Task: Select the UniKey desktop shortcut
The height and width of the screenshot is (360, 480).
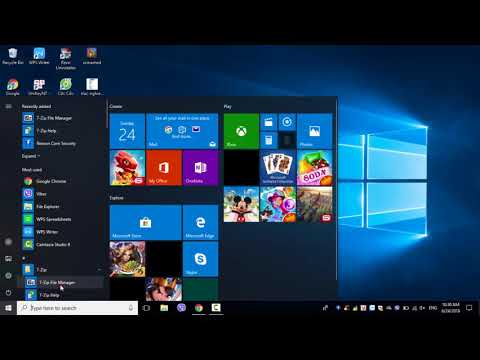Action: [x=38, y=87]
